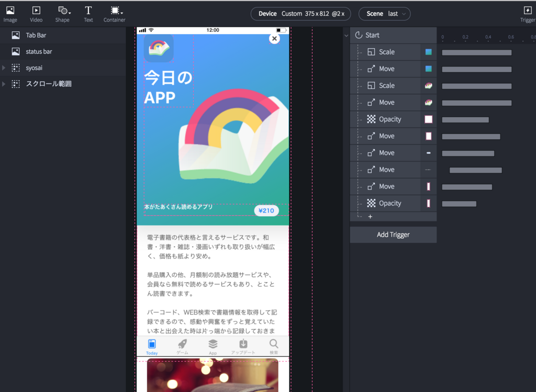Click the large rainbow book illustration
The image size is (536, 392).
click(234, 136)
